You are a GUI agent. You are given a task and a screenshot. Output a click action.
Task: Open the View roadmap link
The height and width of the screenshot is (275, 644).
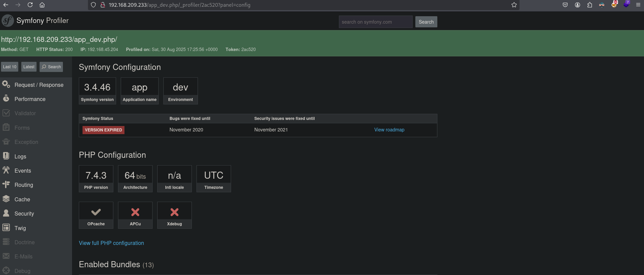pos(389,130)
